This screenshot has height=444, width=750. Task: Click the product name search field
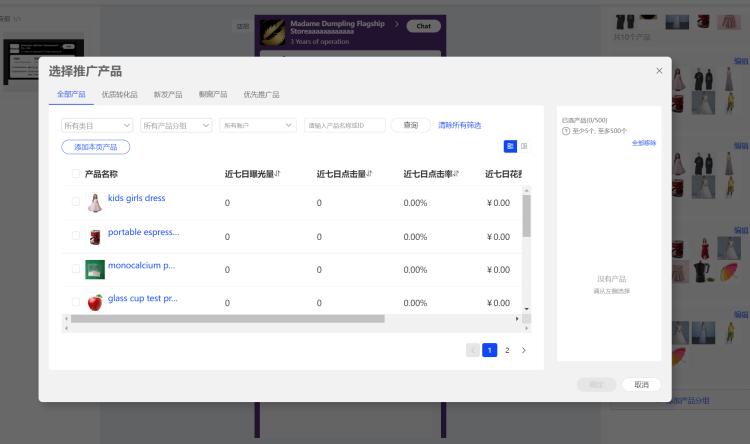344,125
